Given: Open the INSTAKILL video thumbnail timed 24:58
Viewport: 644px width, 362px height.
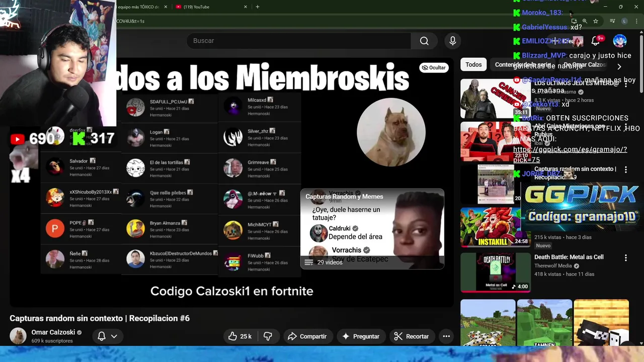Looking at the screenshot, I should (496, 227).
